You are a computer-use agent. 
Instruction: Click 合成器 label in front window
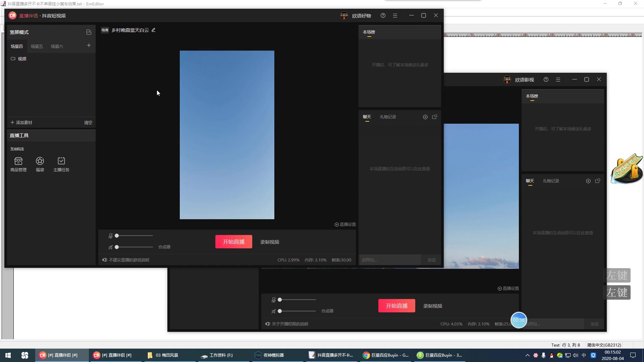point(164,247)
